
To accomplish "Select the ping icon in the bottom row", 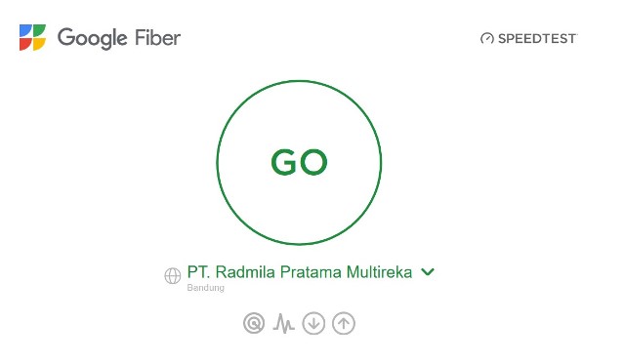I will coord(254,323).
